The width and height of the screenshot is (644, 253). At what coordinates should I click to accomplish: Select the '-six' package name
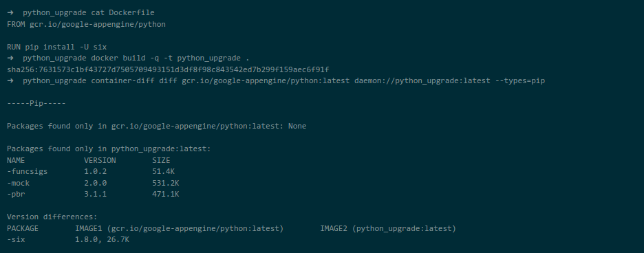point(16,239)
